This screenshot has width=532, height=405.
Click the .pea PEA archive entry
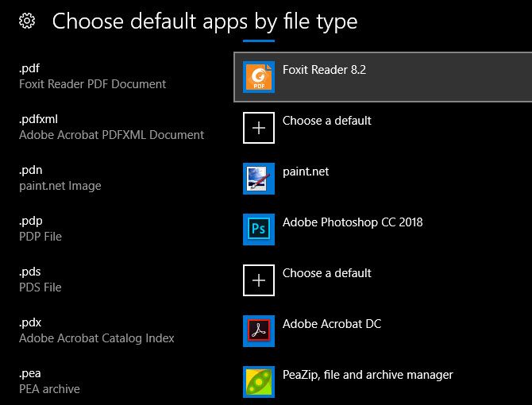pyautogui.click(x=49, y=381)
